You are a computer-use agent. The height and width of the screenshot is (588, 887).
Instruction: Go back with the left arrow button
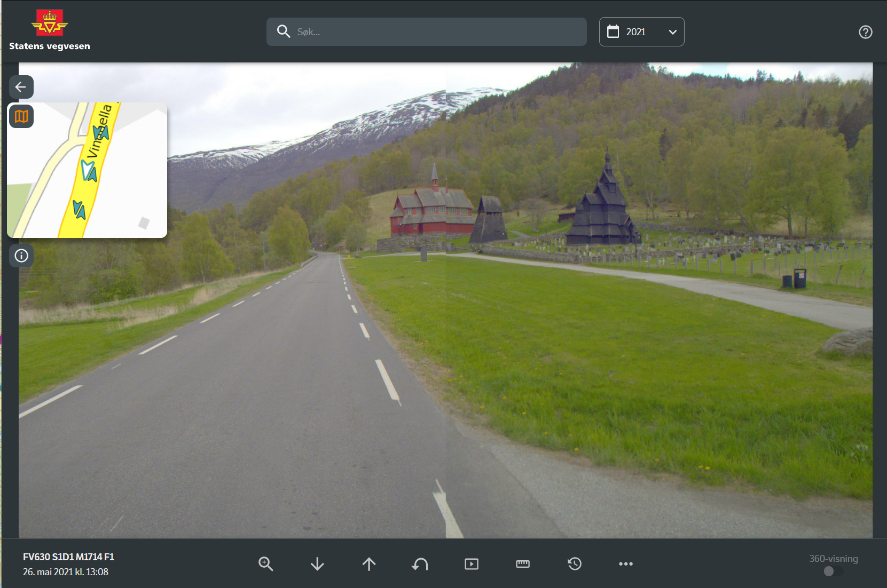click(21, 87)
